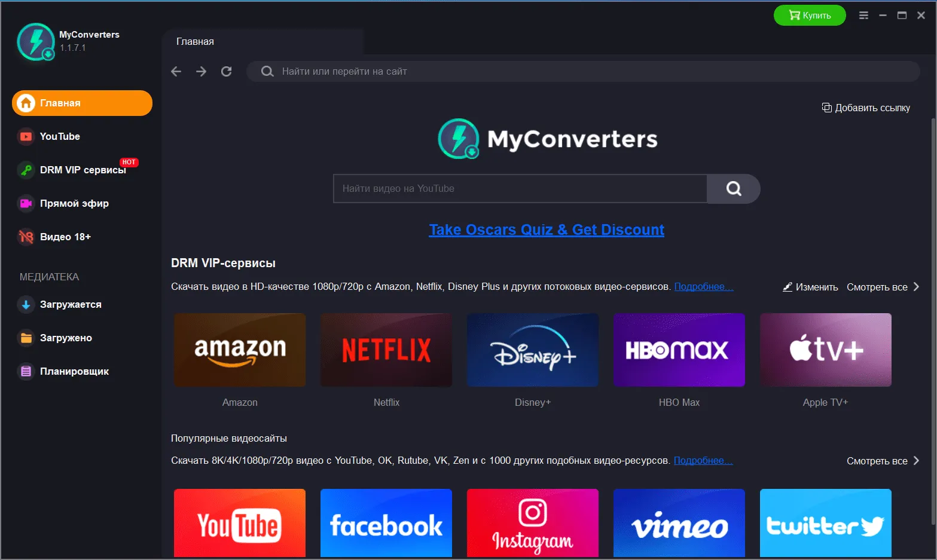Open Подробнее link under Популярные видеосайты

point(703,461)
